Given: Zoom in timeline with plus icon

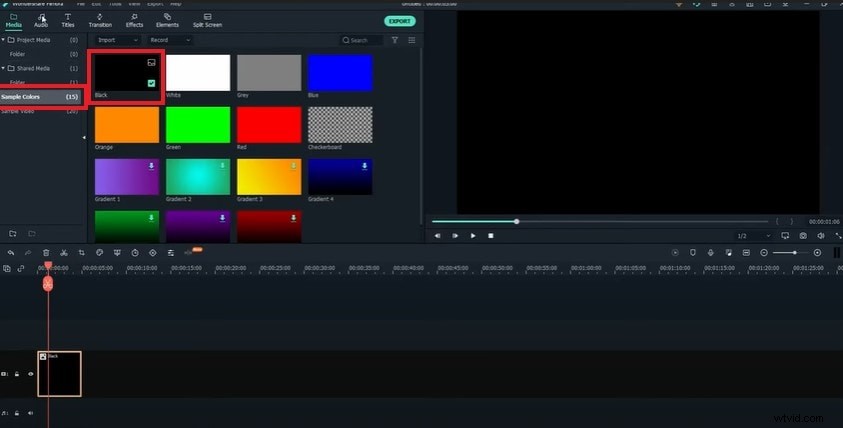Looking at the screenshot, I should 817,253.
